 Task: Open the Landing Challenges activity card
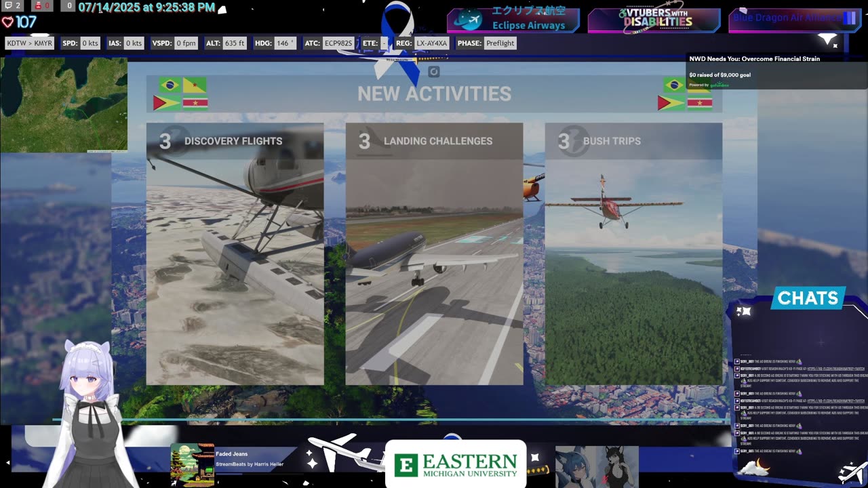click(434, 253)
